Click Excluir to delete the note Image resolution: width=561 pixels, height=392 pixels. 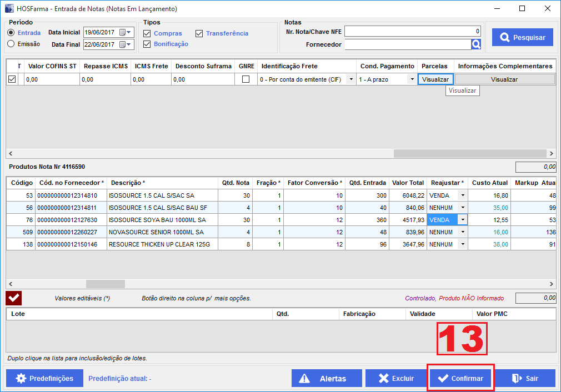[395, 378]
